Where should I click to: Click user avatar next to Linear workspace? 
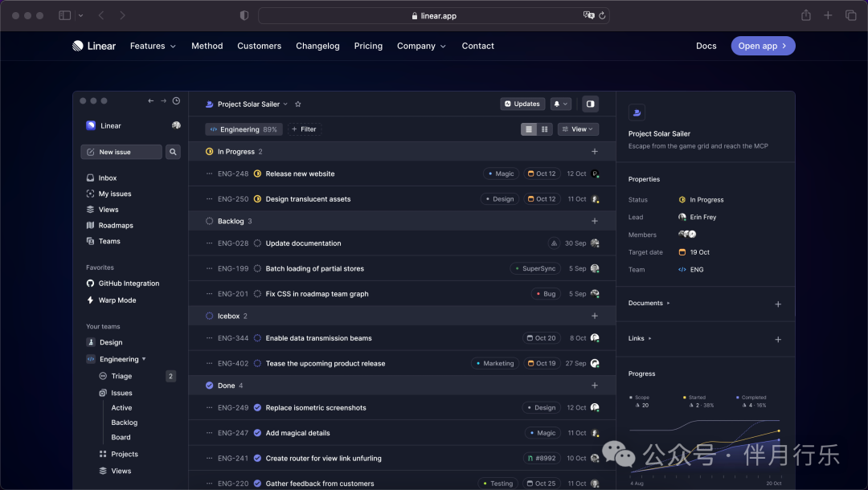pos(176,125)
